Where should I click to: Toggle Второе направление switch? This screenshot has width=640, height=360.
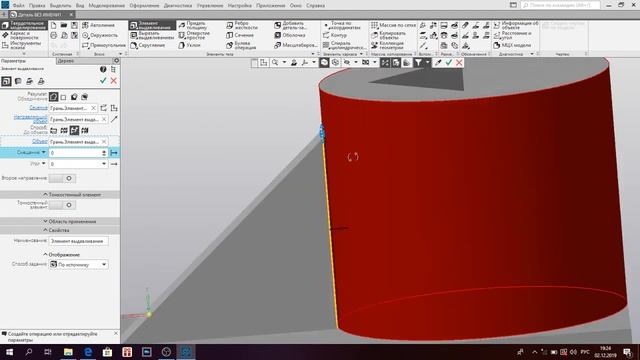click(62, 178)
